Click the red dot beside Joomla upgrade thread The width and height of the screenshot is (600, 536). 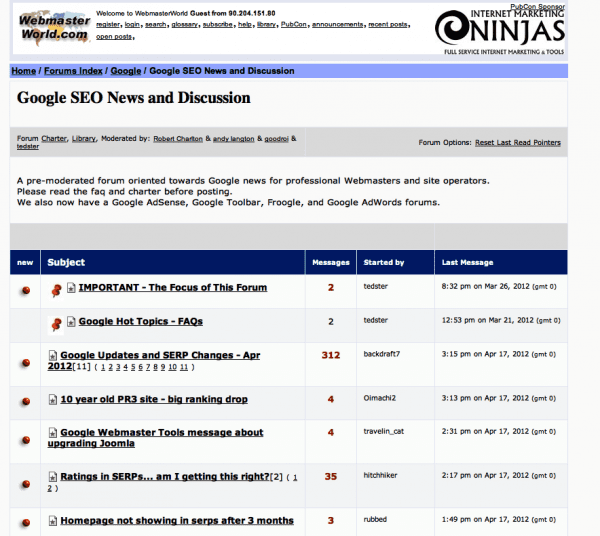[x=26, y=440]
